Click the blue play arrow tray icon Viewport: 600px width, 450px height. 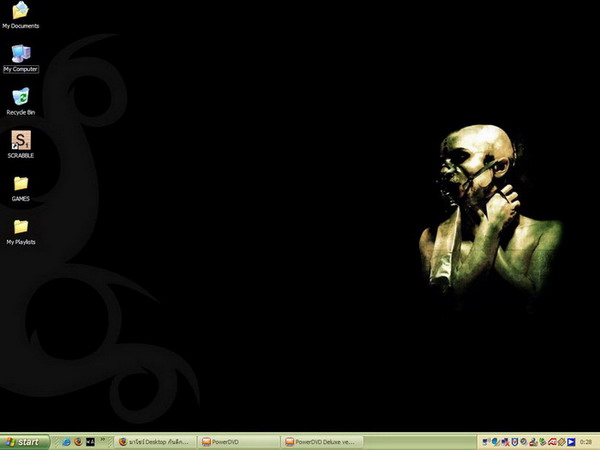[571, 442]
